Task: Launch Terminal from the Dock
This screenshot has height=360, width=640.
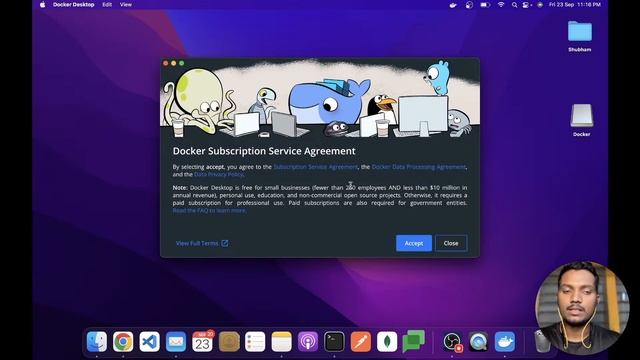Action: 334,341
